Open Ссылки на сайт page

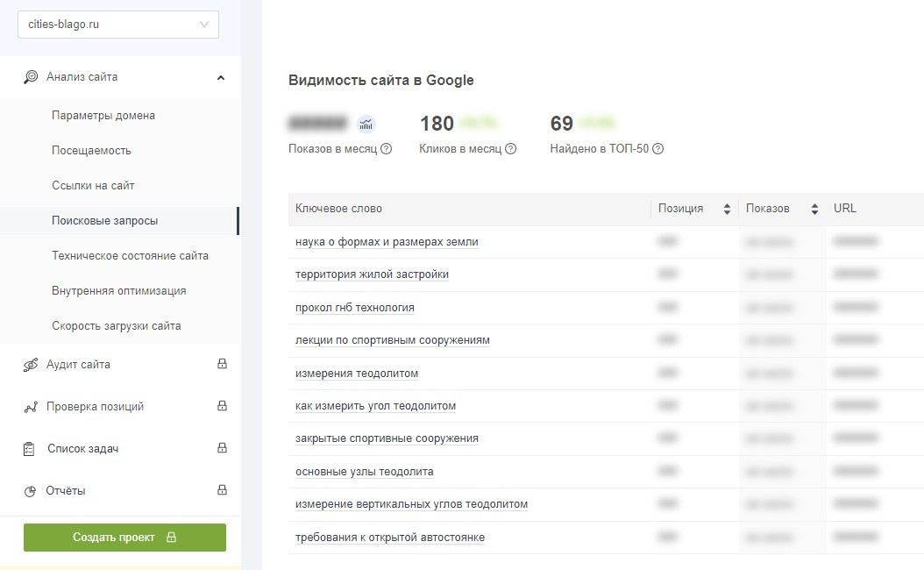93,186
